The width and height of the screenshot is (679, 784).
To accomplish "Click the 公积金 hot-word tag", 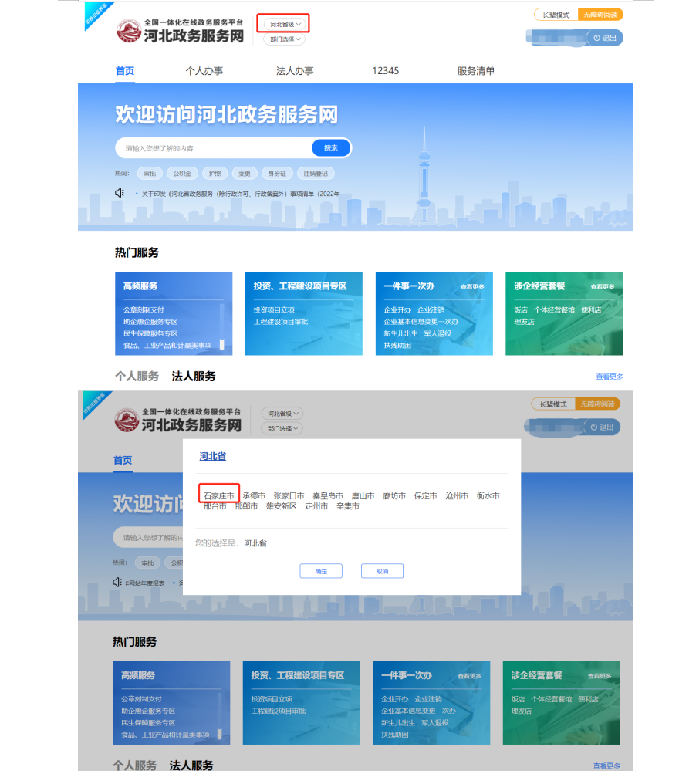I will click(x=182, y=174).
